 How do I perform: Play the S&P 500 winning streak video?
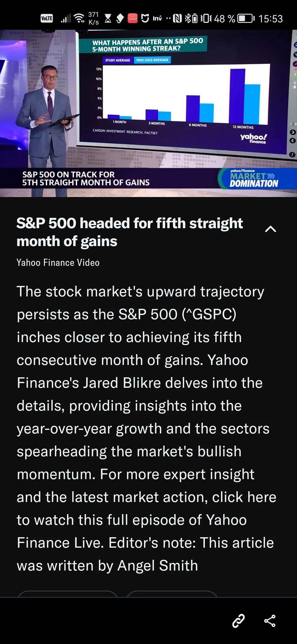[148, 113]
